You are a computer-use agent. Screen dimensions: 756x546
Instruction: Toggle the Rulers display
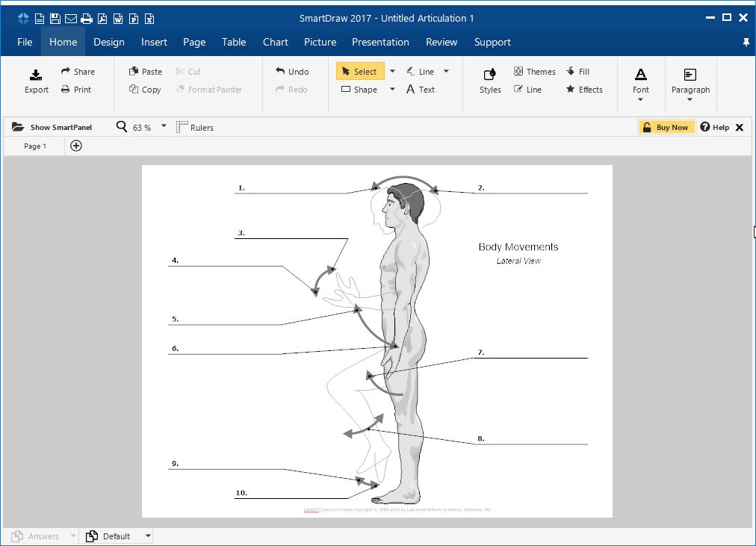click(194, 127)
